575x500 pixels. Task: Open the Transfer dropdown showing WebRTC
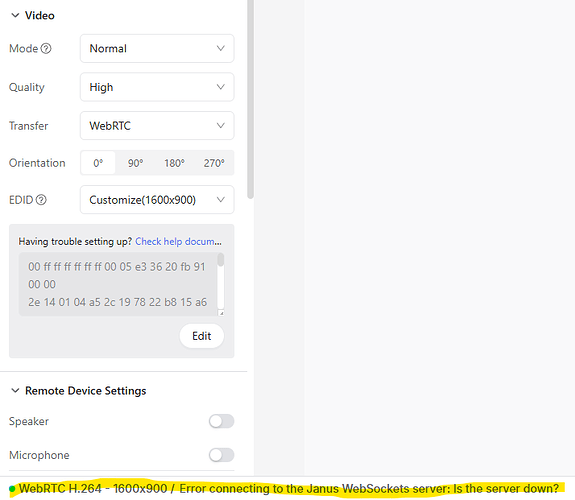(157, 126)
